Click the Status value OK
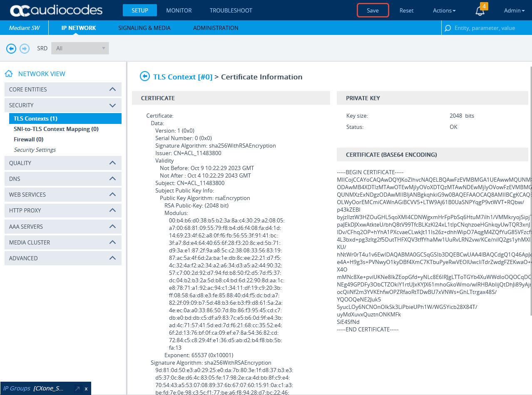This screenshot has width=532, height=395. click(x=453, y=127)
